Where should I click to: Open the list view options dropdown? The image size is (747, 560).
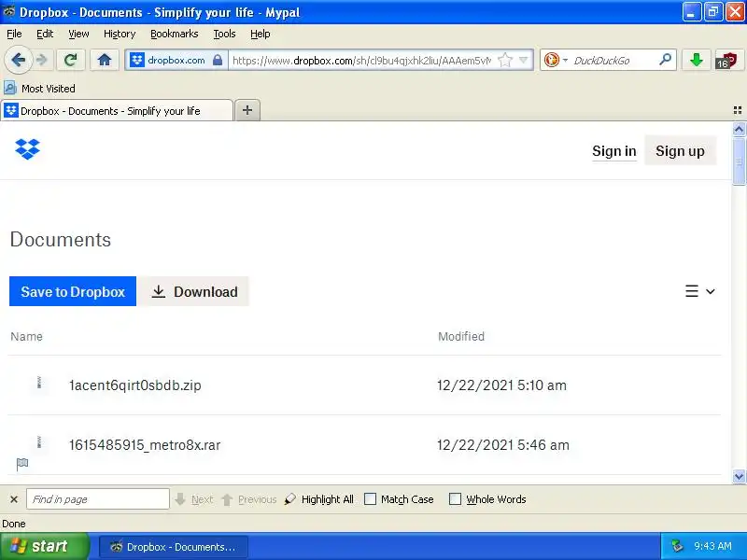tap(699, 291)
